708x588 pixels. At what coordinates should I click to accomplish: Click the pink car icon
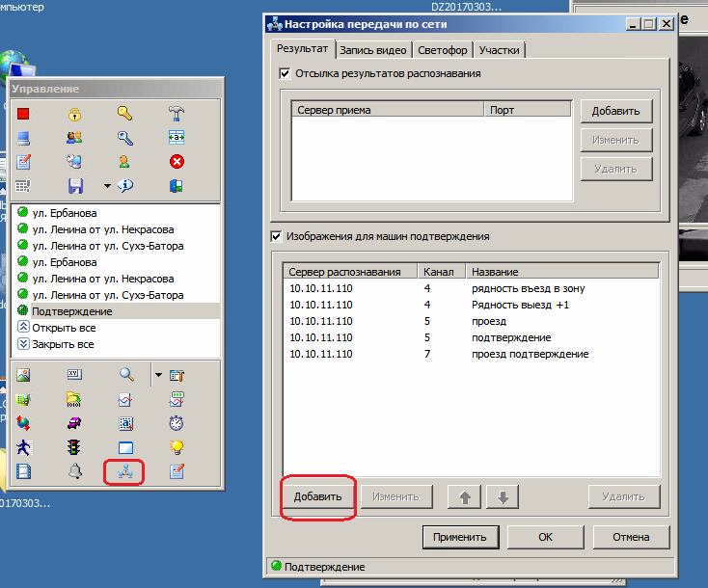pyautogui.click(x=74, y=423)
